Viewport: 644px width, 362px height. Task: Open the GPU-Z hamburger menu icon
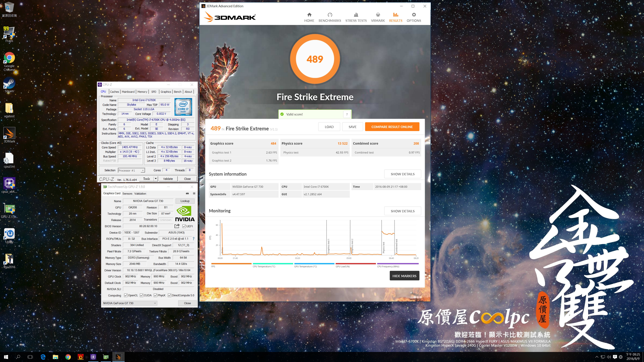pyautogui.click(x=194, y=193)
